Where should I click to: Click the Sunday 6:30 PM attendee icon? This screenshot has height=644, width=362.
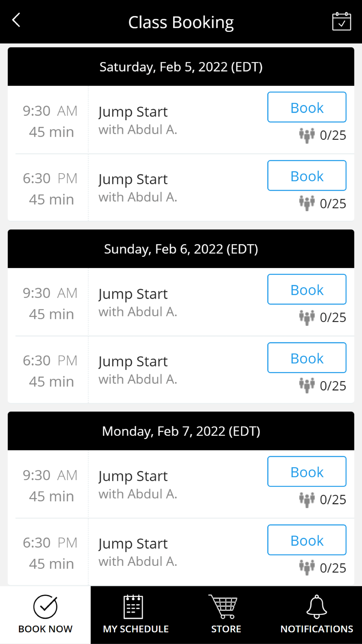click(307, 385)
